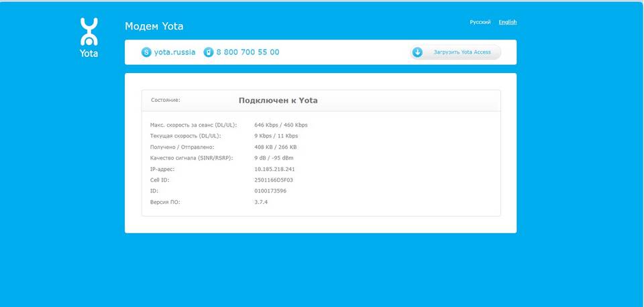The width and height of the screenshot is (644, 307).
Task: Click the phone icon beside 8 800 700 55 00
Action: [209, 52]
